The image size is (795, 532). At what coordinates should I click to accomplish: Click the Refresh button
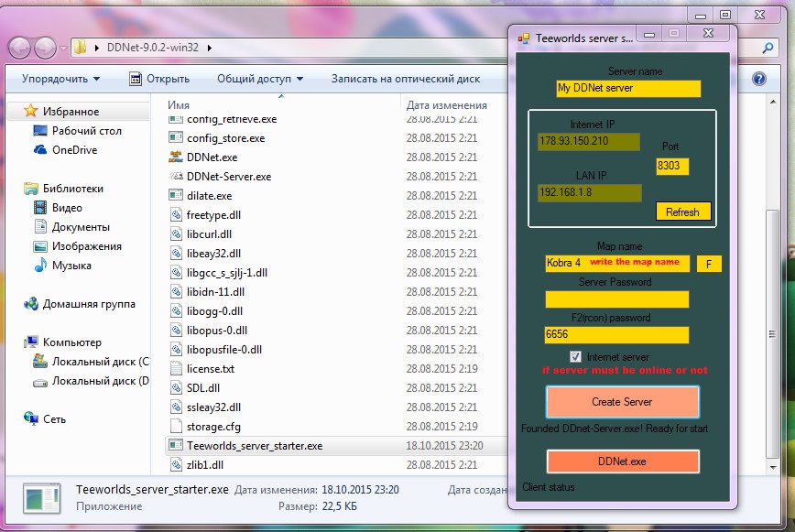click(x=682, y=212)
